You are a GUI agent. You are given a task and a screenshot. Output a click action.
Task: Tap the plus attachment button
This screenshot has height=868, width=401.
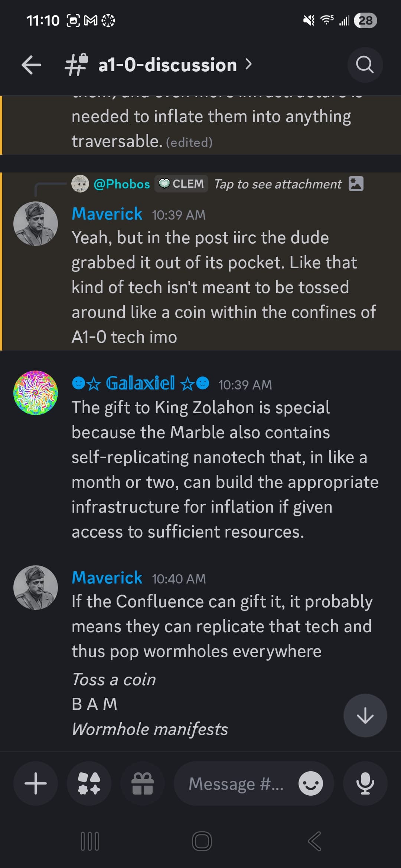click(x=36, y=783)
